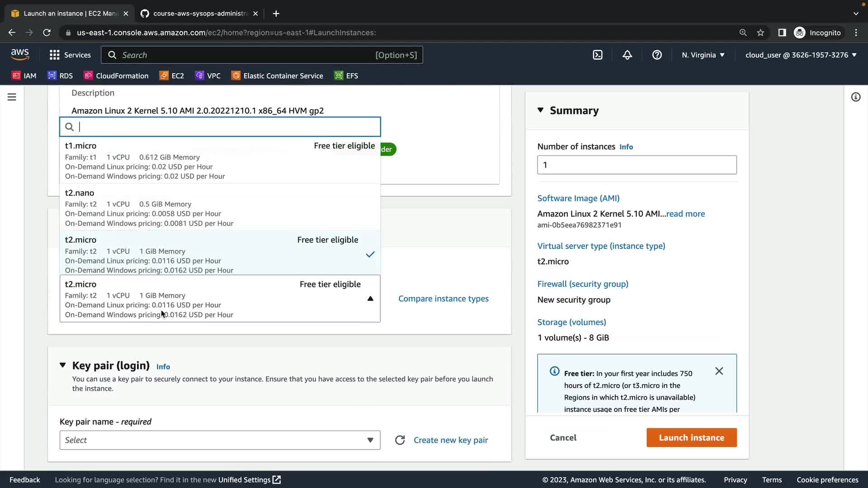Click the Number of instances input field
Image resolution: width=868 pixels, height=488 pixels.
click(637, 165)
